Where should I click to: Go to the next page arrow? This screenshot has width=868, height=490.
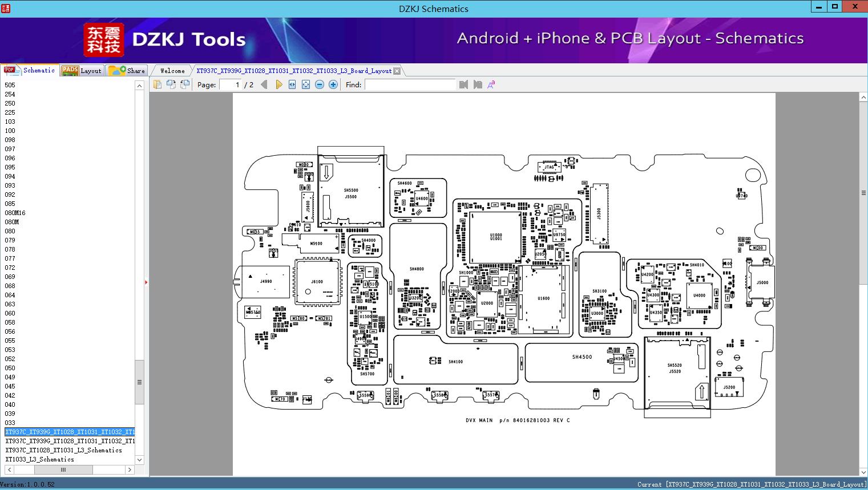coord(278,84)
